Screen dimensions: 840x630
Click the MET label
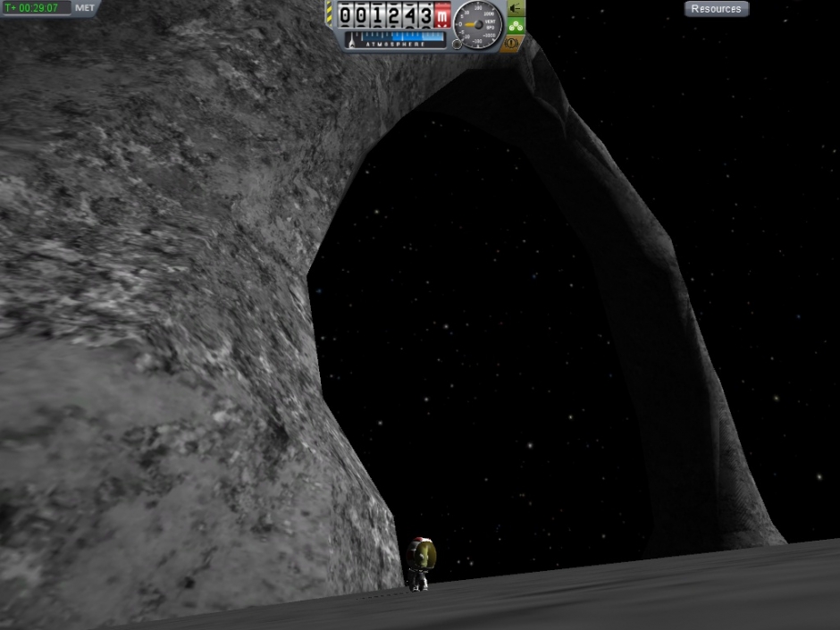85,8
